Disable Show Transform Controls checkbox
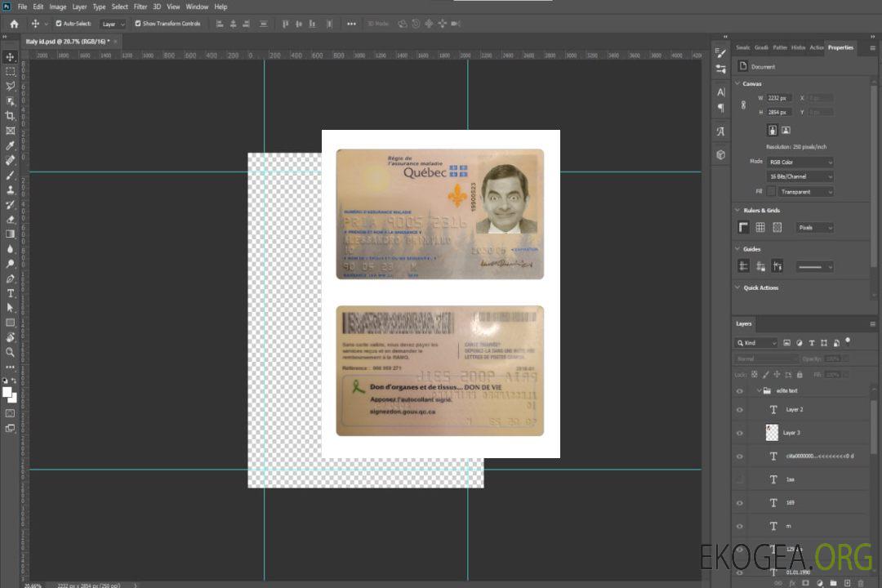 point(138,24)
